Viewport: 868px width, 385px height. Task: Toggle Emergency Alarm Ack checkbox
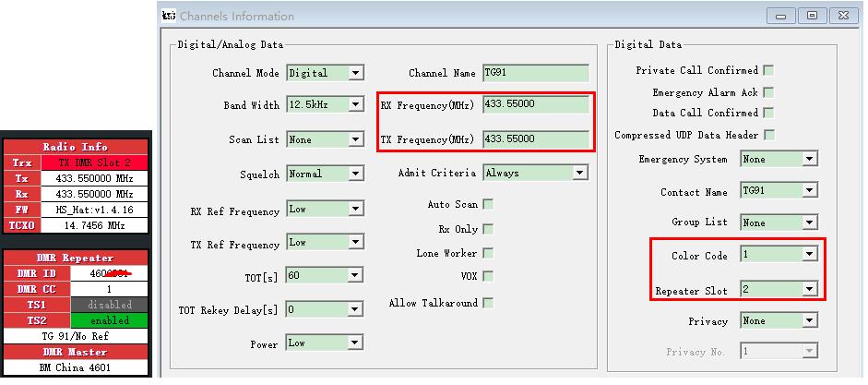tap(768, 92)
